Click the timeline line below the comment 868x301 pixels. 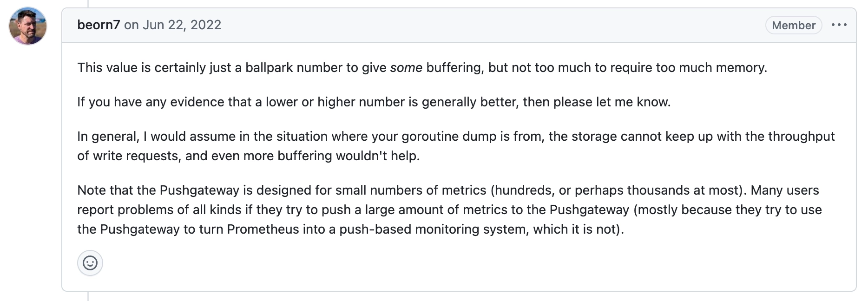coord(88,296)
